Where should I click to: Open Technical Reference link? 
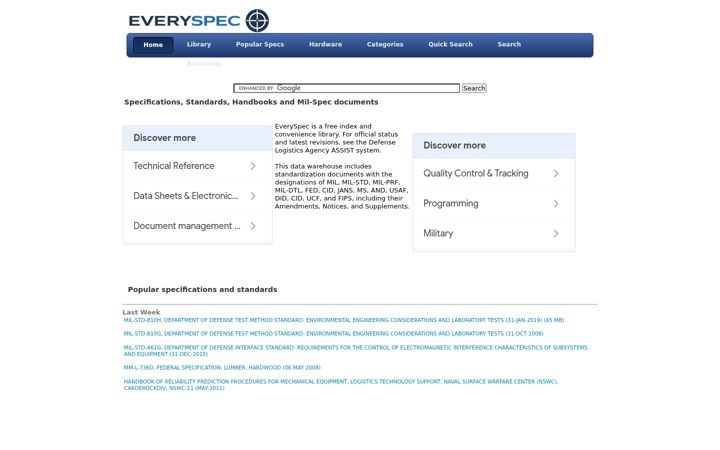click(x=174, y=166)
